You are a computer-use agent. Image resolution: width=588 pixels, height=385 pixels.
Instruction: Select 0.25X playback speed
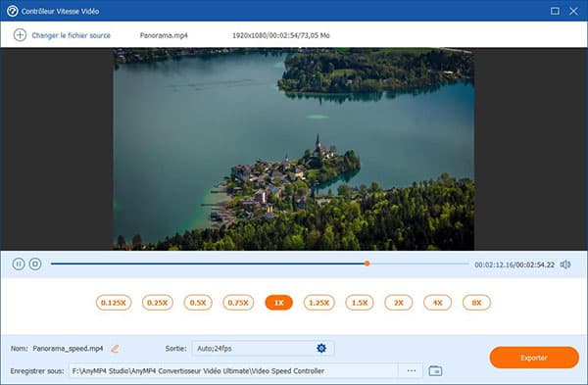tap(158, 303)
